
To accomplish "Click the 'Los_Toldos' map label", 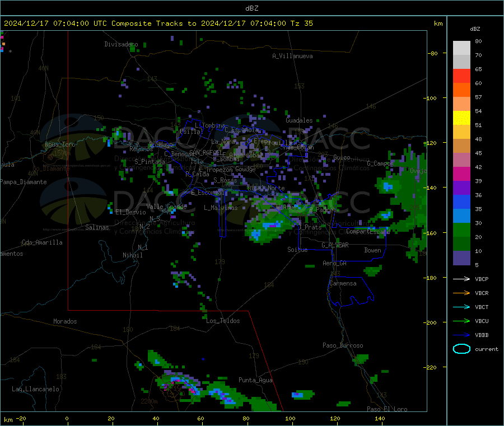I will click(223, 321).
